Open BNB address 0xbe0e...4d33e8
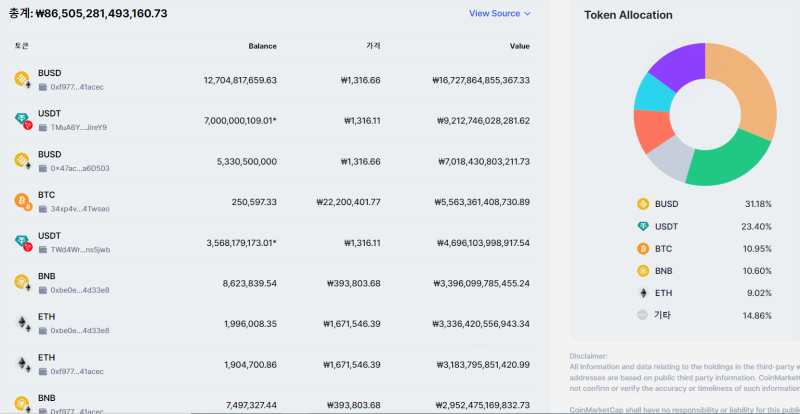 [x=80, y=290]
